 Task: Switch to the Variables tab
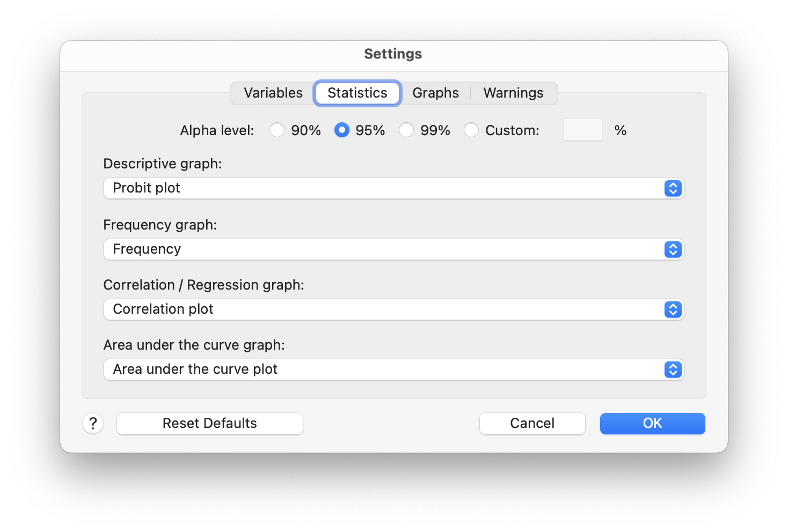[273, 93]
